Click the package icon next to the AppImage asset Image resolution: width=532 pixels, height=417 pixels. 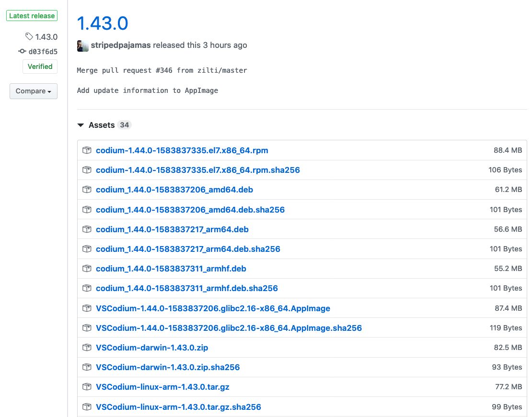pos(87,308)
